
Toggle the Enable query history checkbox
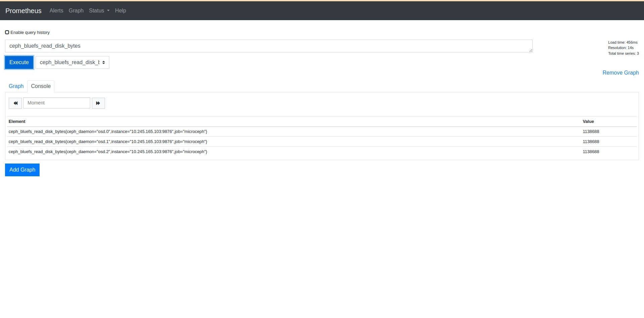click(7, 32)
